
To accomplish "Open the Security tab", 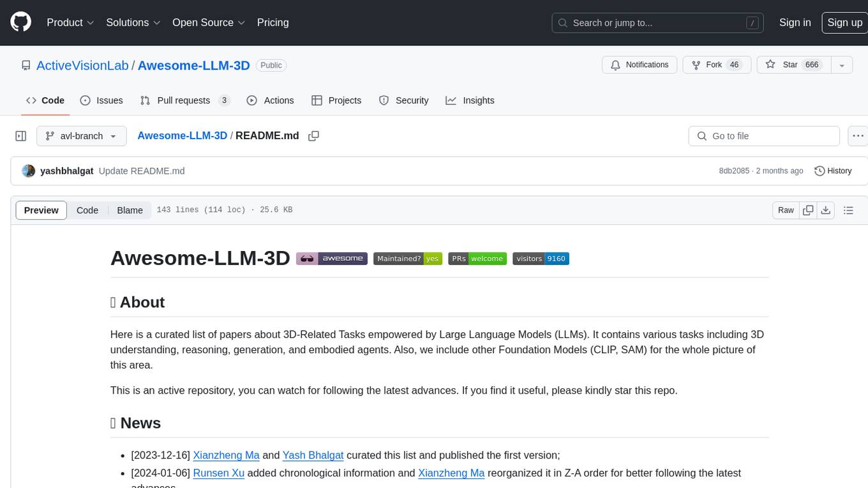I will tap(403, 100).
